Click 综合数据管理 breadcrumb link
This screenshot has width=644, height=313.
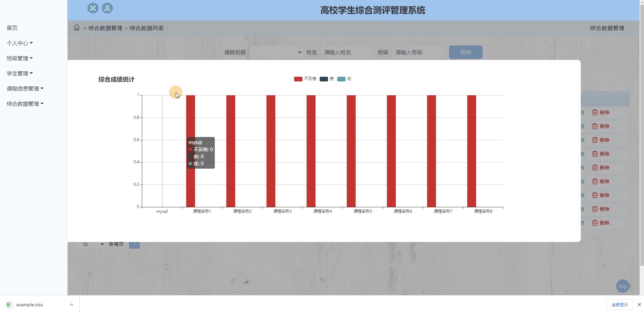click(x=105, y=28)
